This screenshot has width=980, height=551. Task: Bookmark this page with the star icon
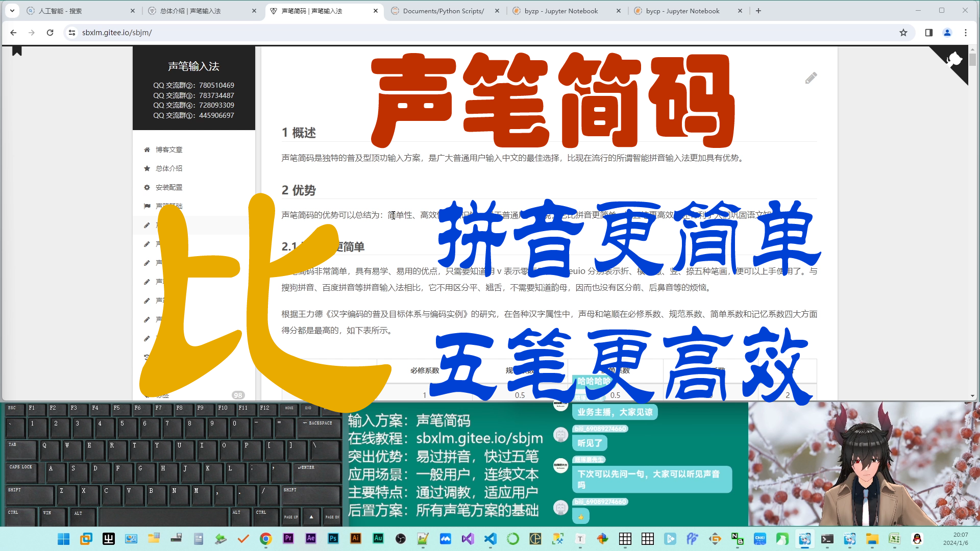[x=903, y=33]
